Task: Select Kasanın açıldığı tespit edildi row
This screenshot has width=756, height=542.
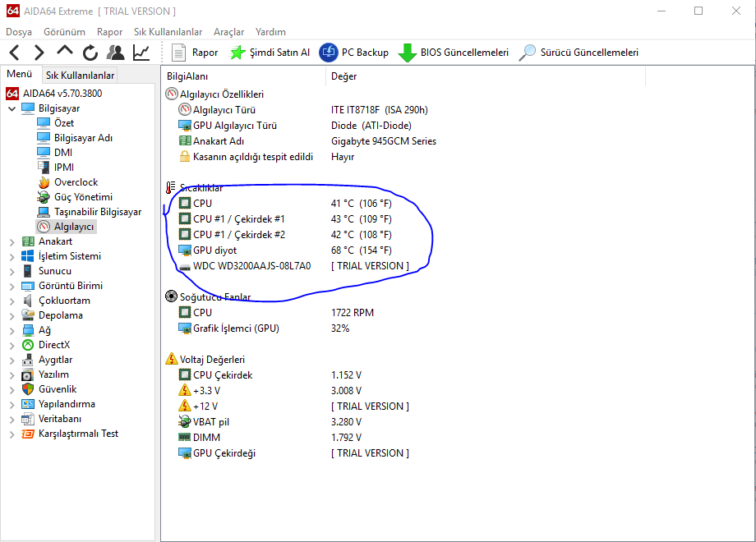Action: click(266, 157)
